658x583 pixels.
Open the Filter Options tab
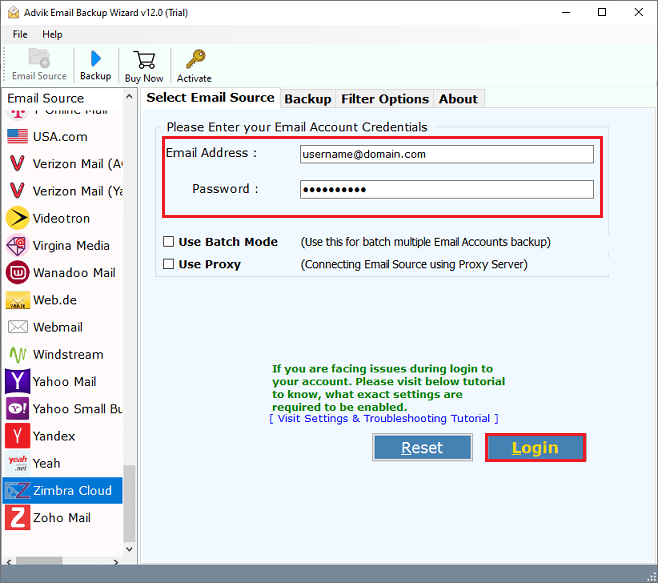(385, 99)
